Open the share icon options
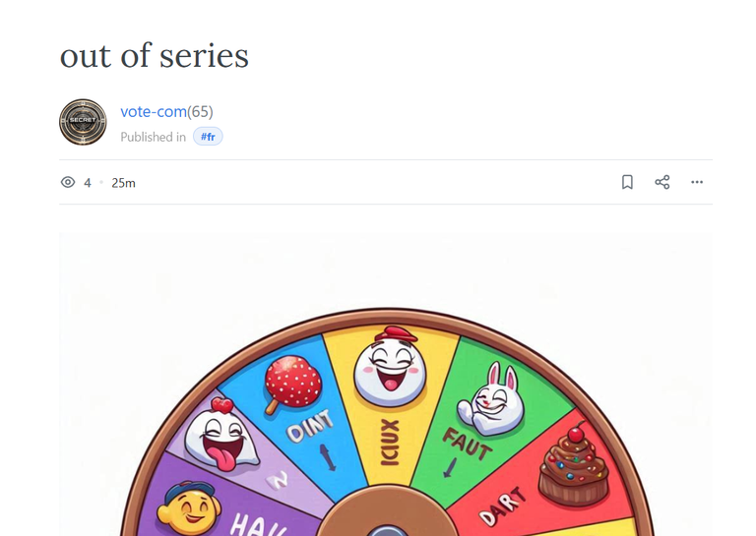 pyautogui.click(x=661, y=182)
